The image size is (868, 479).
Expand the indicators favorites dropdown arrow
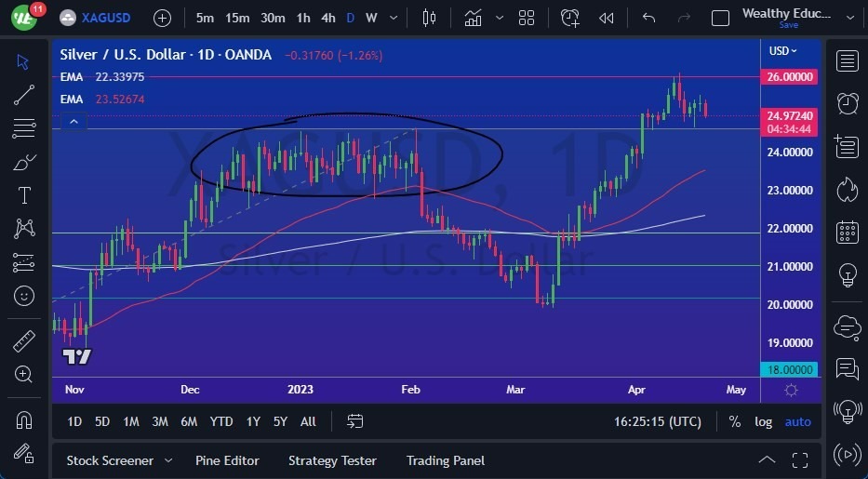(500, 19)
